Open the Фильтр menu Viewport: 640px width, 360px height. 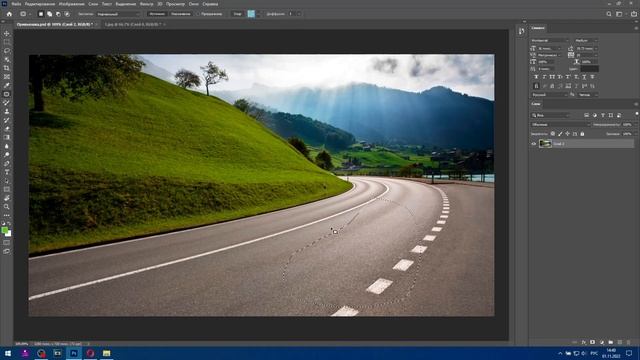coord(147,4)
